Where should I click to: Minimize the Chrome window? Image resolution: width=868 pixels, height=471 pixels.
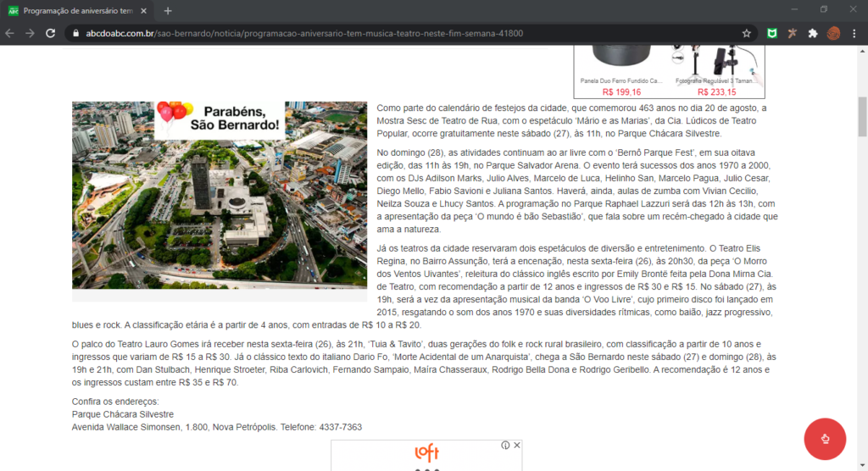[x=794, y=9]
